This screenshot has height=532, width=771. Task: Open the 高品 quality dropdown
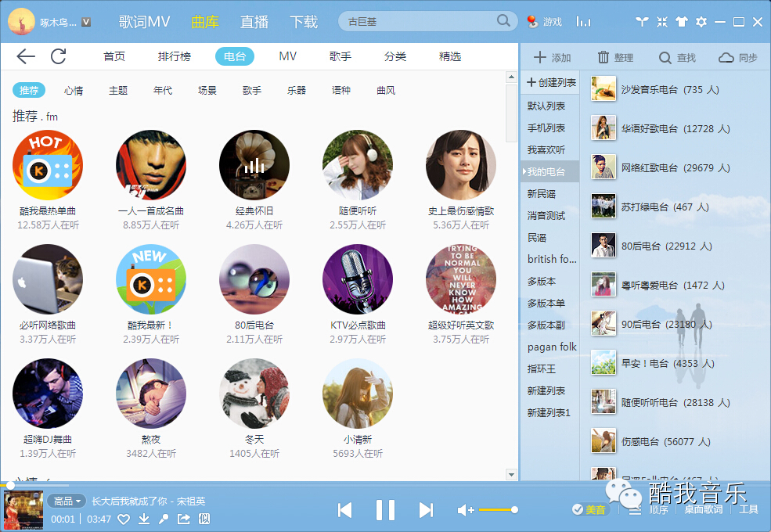pyautogui.click(x=67, y=501)
